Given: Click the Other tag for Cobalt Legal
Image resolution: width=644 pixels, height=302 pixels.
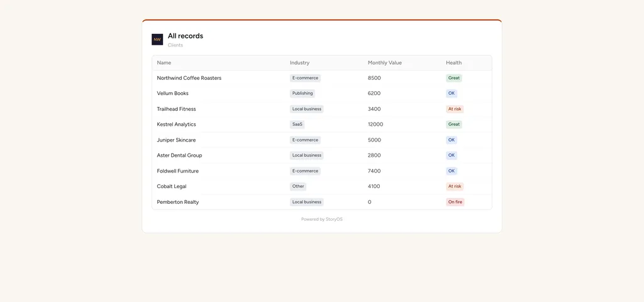Looking at the screenshot, I should [298, 186].
